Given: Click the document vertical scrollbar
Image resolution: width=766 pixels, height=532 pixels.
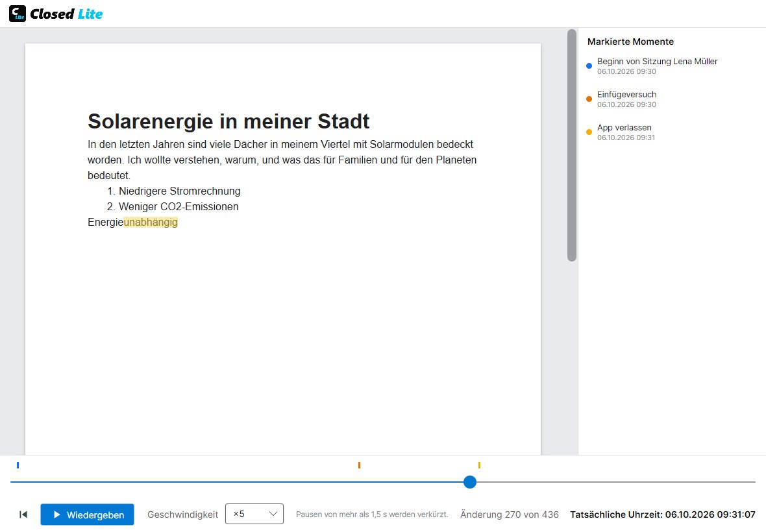Looking at the screenshot, I should 571,145.
